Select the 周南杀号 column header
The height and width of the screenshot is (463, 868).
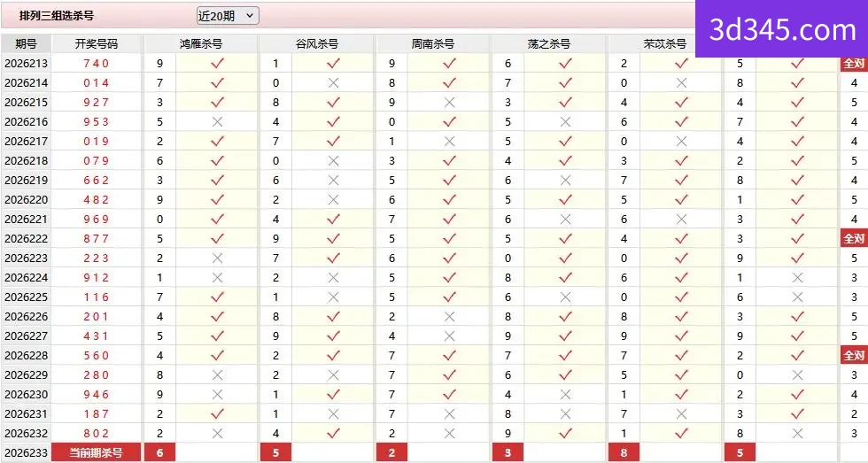tap(432, 43)
